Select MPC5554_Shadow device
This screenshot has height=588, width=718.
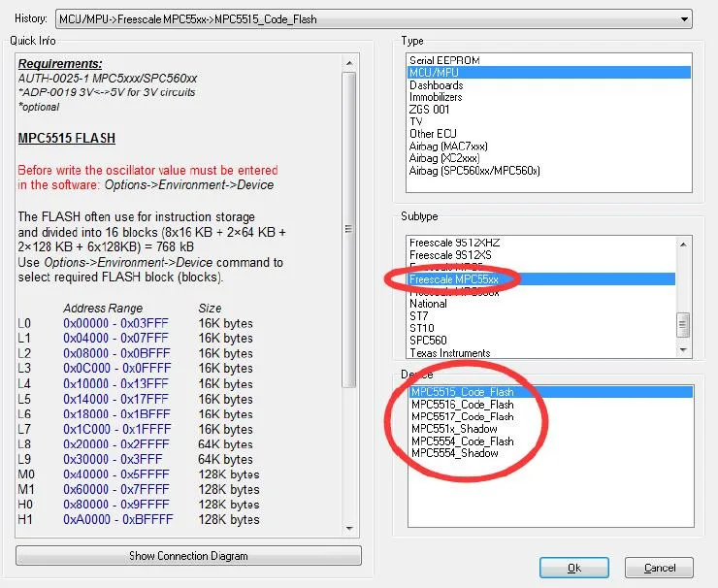455,453
